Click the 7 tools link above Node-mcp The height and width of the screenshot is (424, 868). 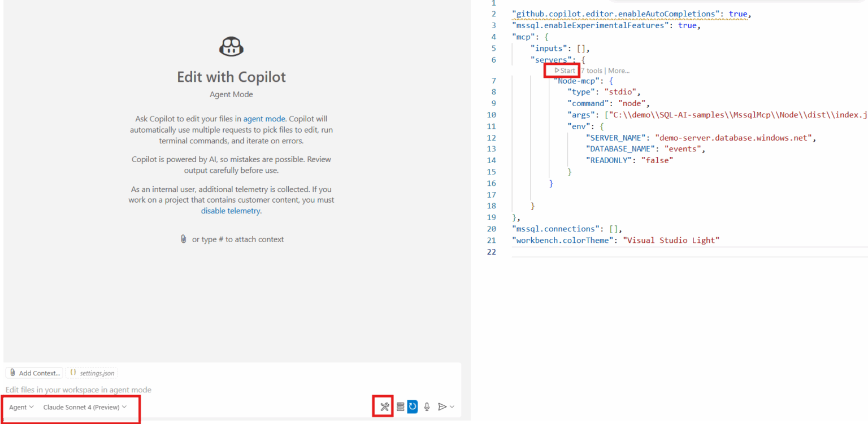[x=592, y=70]
